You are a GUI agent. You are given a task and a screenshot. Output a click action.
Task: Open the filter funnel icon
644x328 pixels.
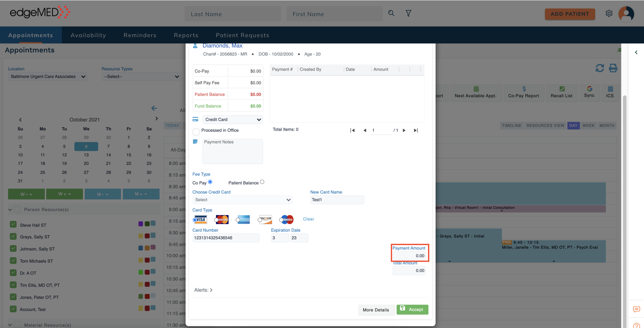pos(408,13)
